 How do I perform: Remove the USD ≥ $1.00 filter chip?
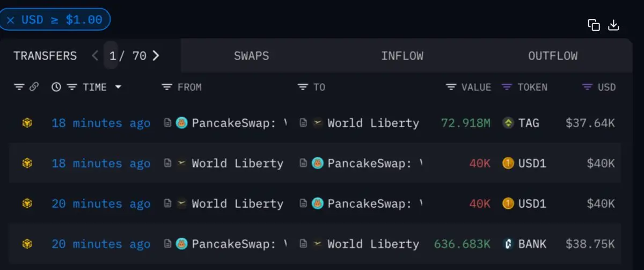pyautogui.click(x=10, y=20)
